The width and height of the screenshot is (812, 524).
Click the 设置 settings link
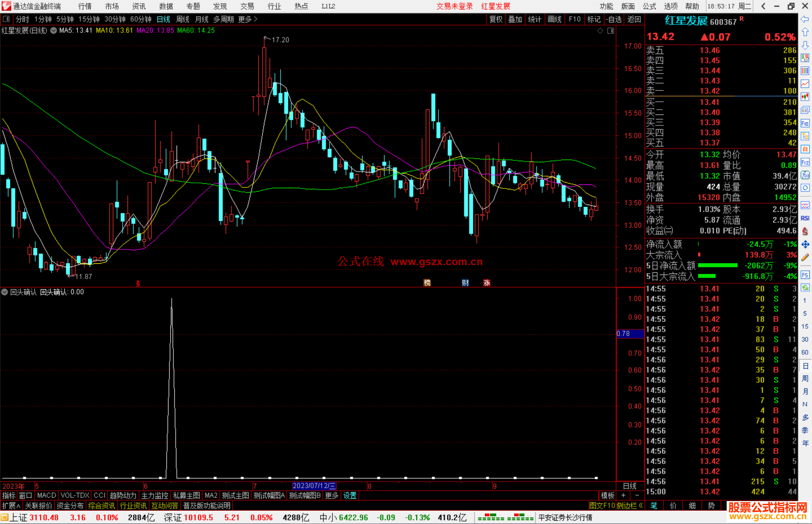350,495
